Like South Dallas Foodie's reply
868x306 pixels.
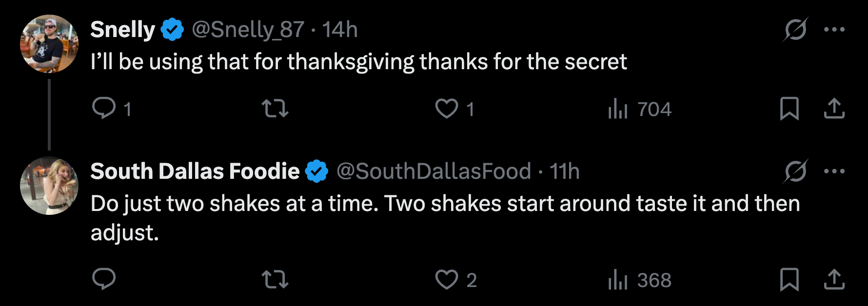[x=447, y=280]
